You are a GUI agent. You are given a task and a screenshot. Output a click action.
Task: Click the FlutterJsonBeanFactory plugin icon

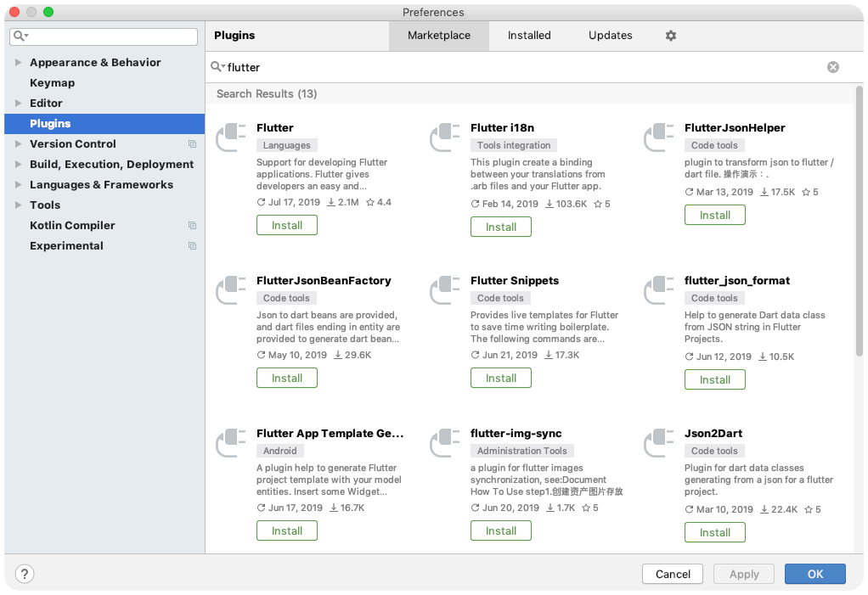[231, 289]
